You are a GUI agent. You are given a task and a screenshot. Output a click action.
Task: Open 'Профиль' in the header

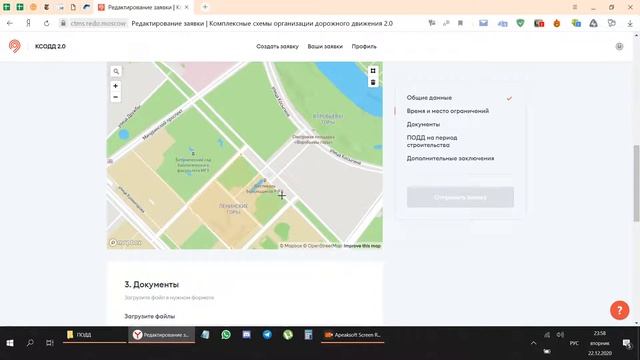click(x=364, y=47)
